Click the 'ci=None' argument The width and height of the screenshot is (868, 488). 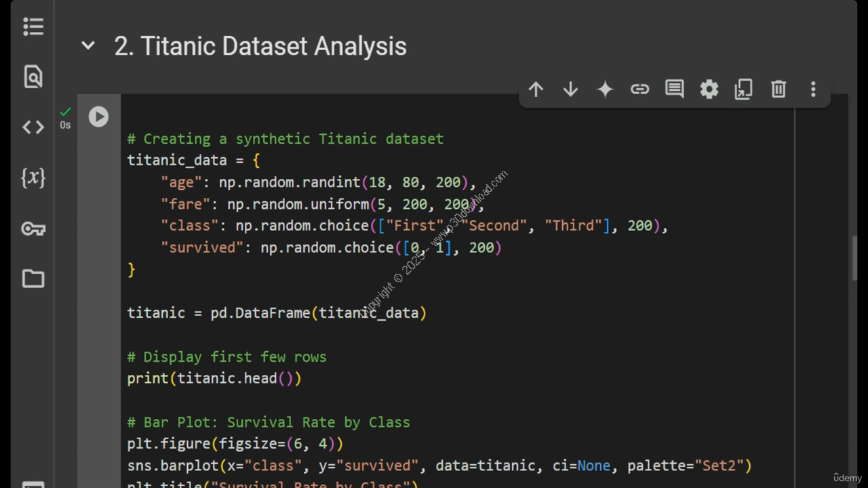[x=581, y=466]
